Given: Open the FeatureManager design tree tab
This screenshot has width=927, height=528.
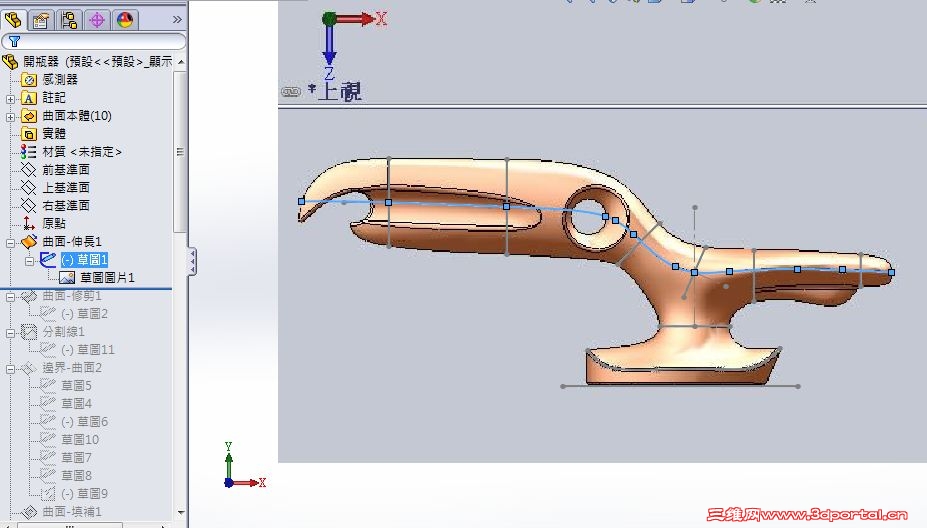Looking at the screenshot, I should pos(13,20).
